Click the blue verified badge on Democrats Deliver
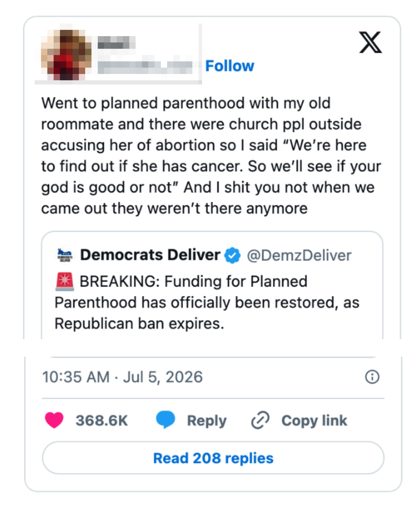Viewport: 420px width, 510px height. [232, 255]
